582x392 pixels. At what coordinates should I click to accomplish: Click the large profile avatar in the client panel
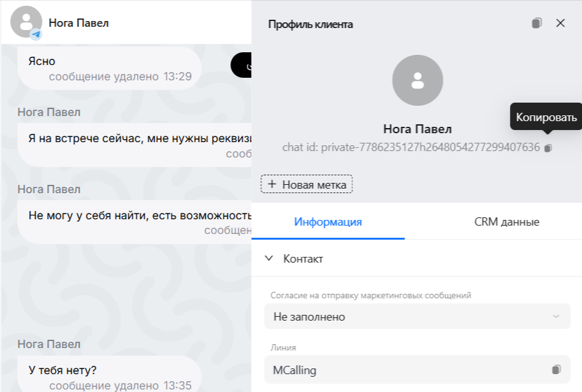click(418, 80)
